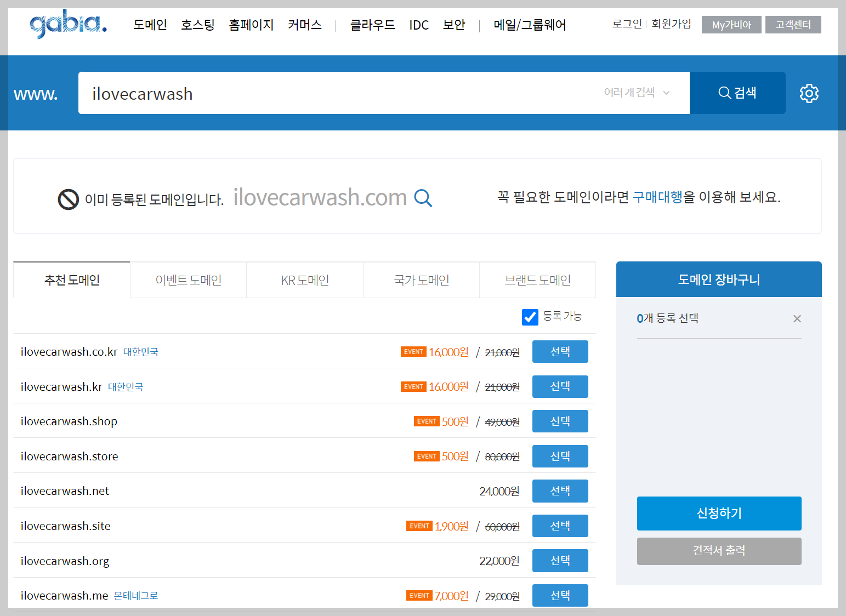
Task: Open the 커머스 menu
Action: pos(305,25)
